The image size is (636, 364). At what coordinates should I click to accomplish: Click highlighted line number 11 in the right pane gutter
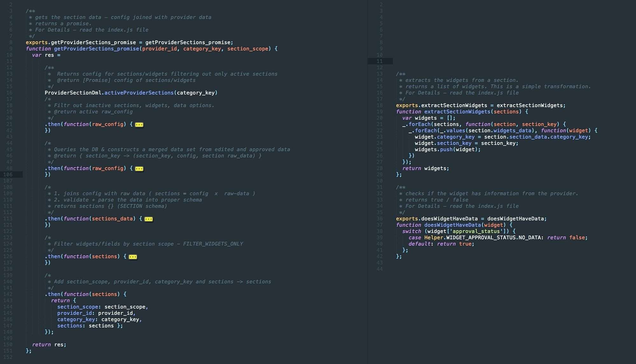379,61
